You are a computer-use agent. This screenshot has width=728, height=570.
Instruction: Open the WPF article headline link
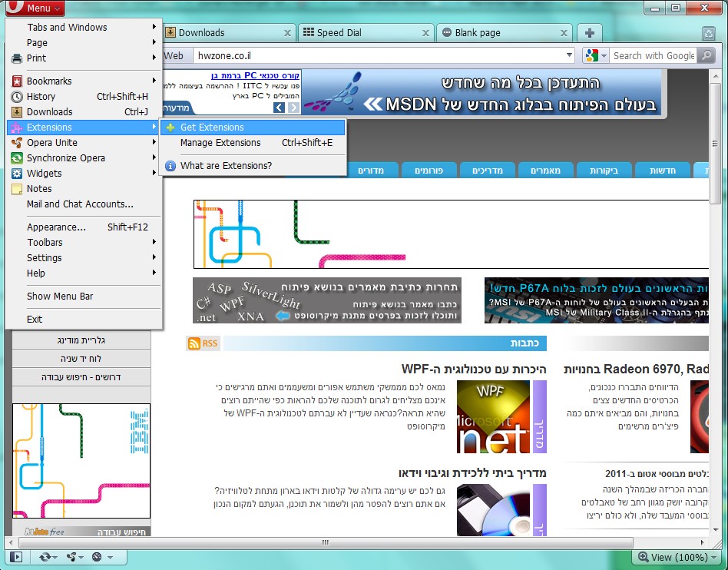(474, 370)
